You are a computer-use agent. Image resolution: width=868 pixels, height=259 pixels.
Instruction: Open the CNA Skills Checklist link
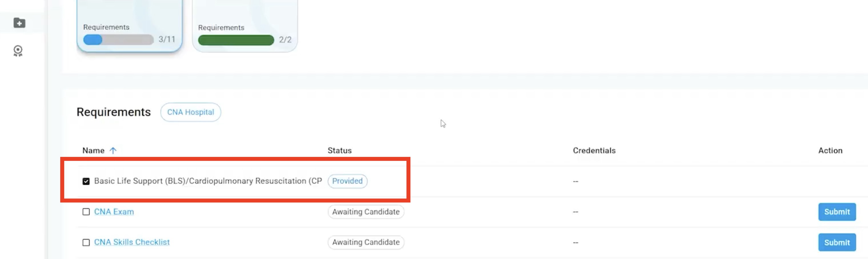[132, 242]
